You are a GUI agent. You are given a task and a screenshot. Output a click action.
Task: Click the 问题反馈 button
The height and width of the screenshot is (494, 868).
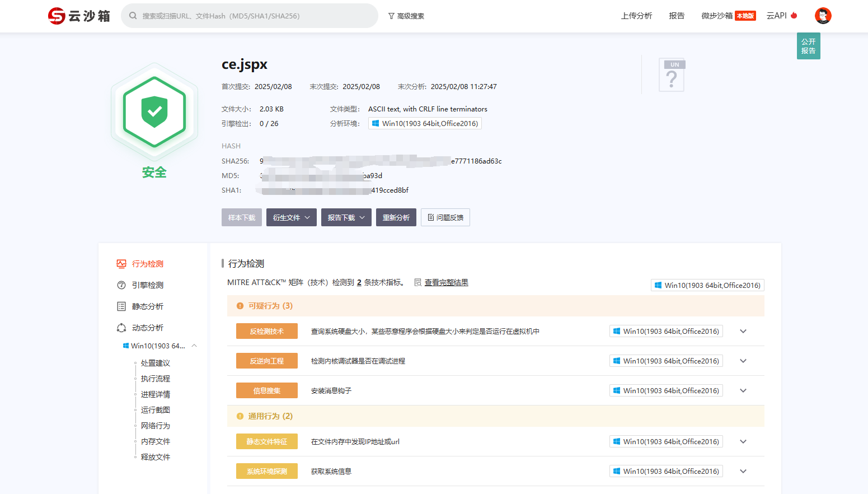coord(445,217)
